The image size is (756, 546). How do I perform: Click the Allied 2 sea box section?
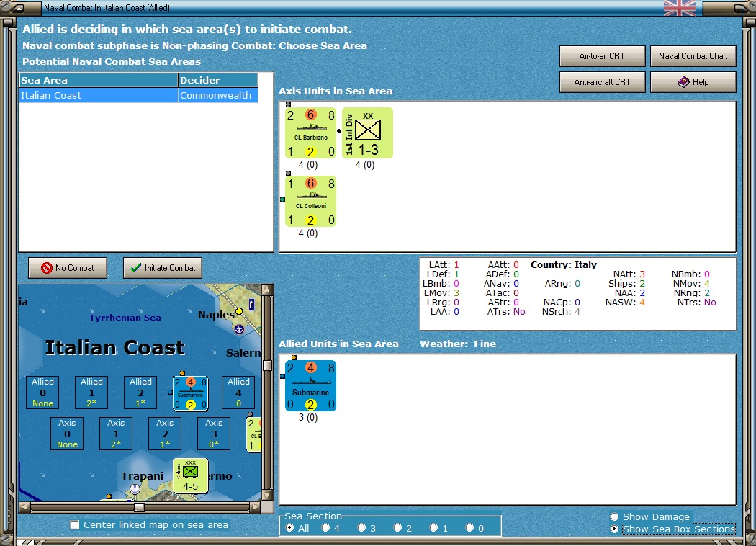pos(141,392)
